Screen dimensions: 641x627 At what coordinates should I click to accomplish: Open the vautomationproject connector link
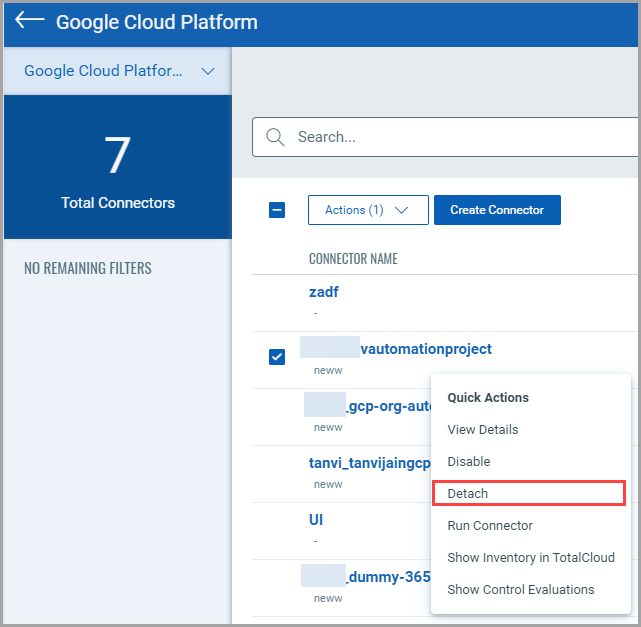(x=425, y=349)
